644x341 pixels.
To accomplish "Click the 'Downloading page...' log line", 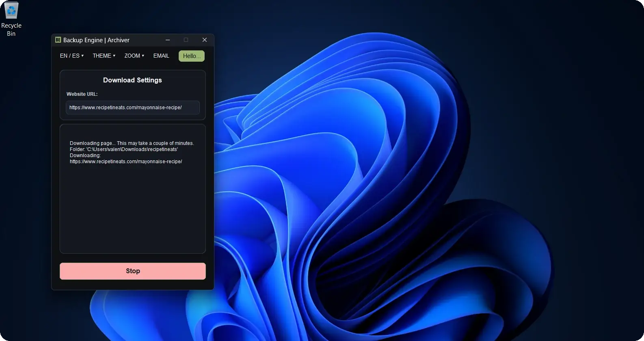I will (x=132, y=143).
